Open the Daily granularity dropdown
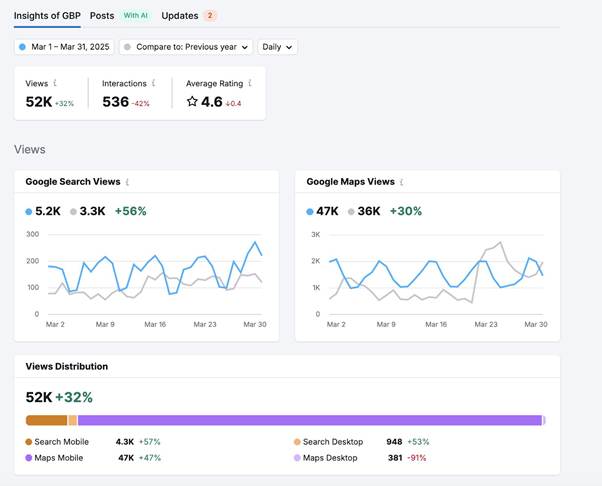 point(277,47)
